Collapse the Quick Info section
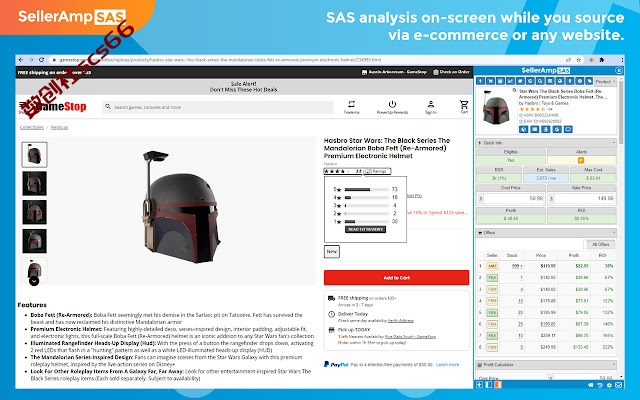This screenshot has width=640, height=400. click(613, 143)
